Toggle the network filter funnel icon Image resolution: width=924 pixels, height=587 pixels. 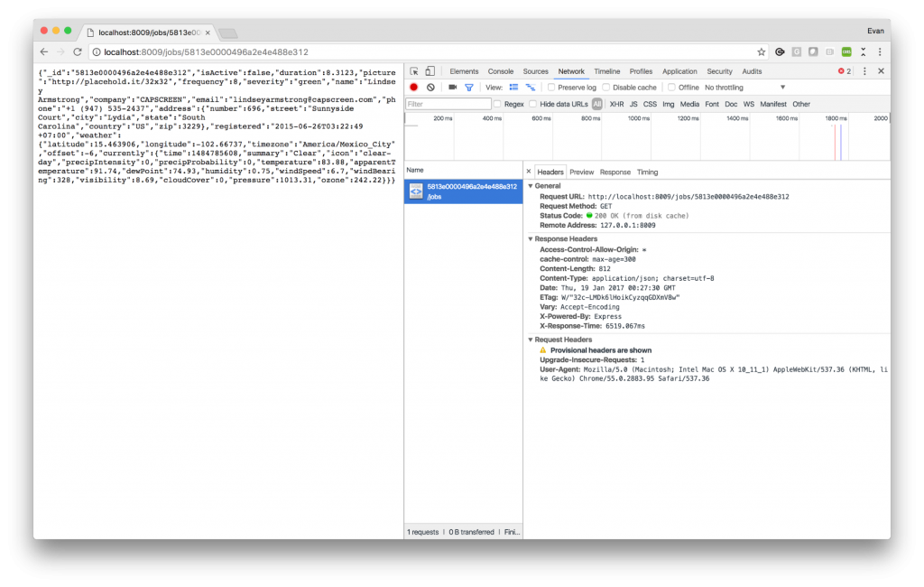[470, 87]
